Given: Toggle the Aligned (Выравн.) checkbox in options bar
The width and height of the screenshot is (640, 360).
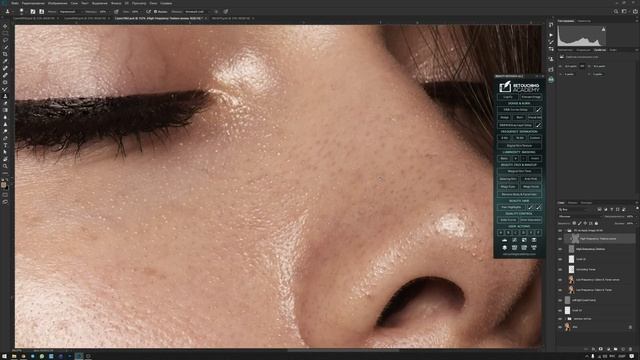Looking at the screenshot, I should click(155, 11).
